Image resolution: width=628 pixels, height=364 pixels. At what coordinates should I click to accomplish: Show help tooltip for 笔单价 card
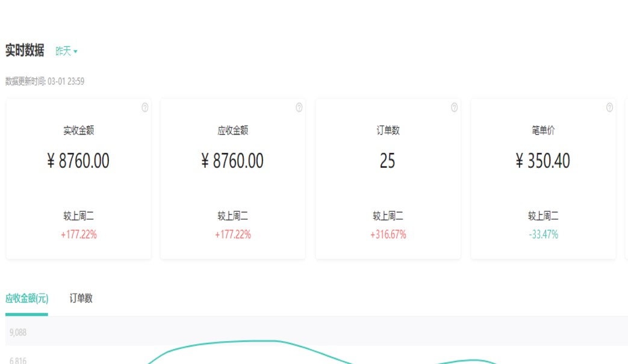609,108
